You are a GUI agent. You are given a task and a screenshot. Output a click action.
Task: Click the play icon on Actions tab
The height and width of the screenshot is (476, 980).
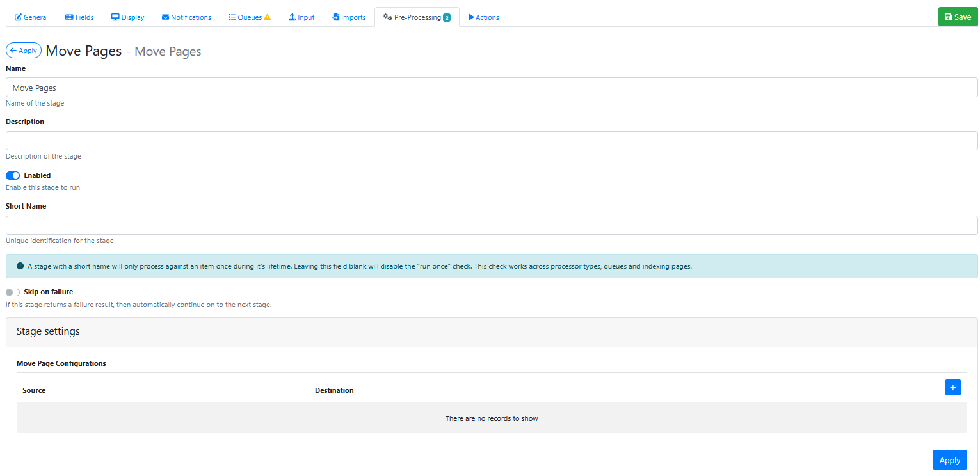point(471,17)
